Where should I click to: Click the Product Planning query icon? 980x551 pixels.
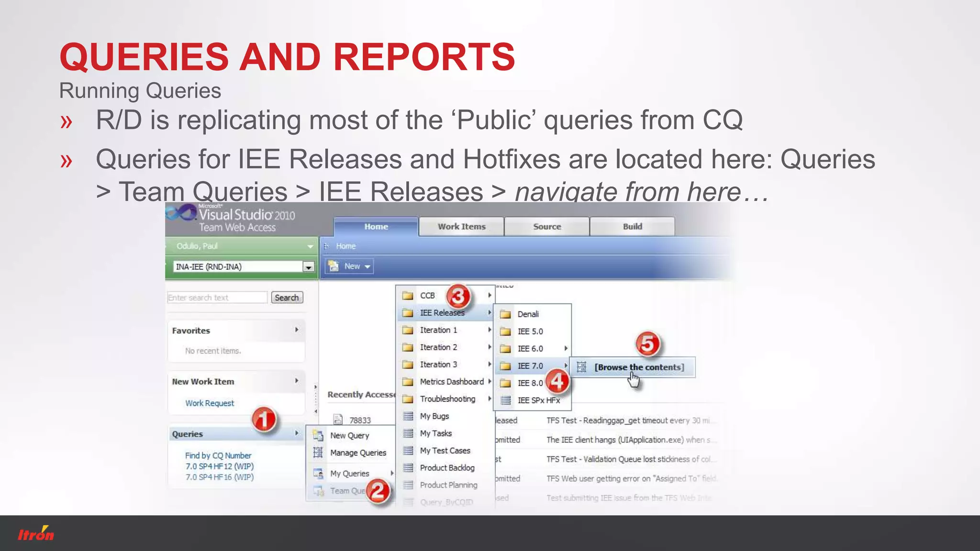[408, 485]
